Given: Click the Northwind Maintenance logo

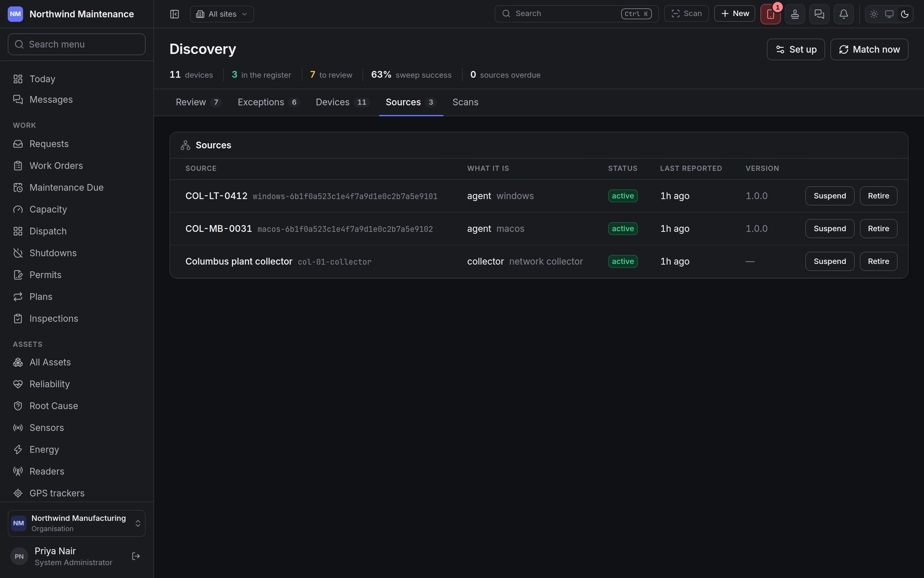Looking at the screenshot, I should coord(15,14).
